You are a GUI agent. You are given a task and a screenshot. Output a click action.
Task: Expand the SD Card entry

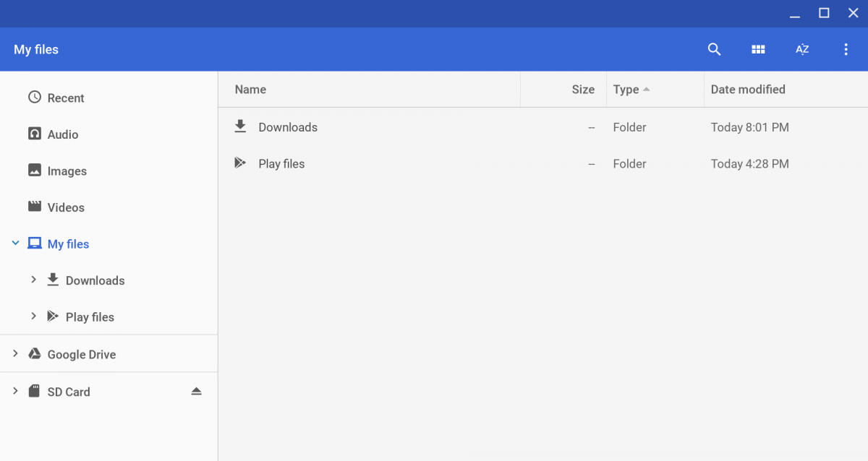click(14, 391)
